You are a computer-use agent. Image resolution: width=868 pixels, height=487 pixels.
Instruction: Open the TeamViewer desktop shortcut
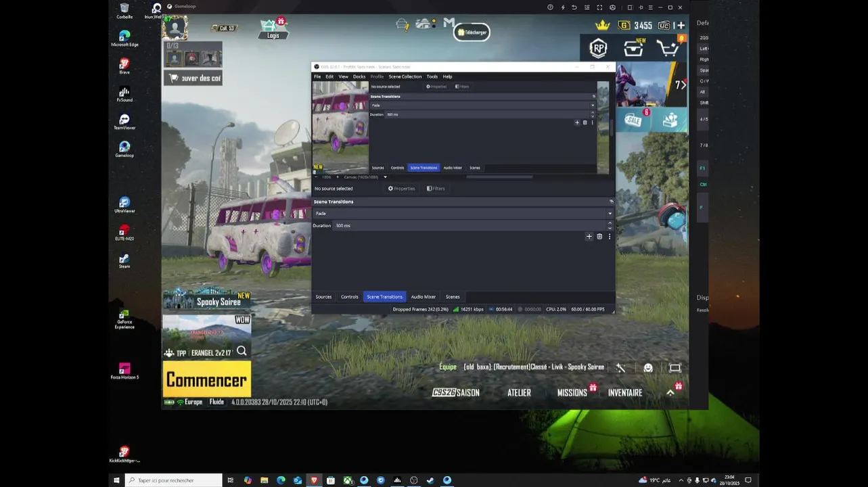[124, 122]
